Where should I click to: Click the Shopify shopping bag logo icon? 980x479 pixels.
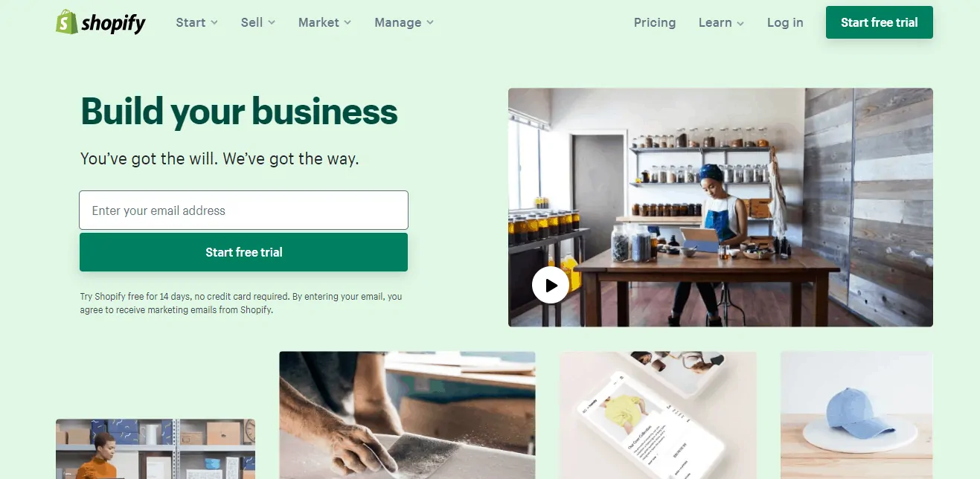click(67, 22)
